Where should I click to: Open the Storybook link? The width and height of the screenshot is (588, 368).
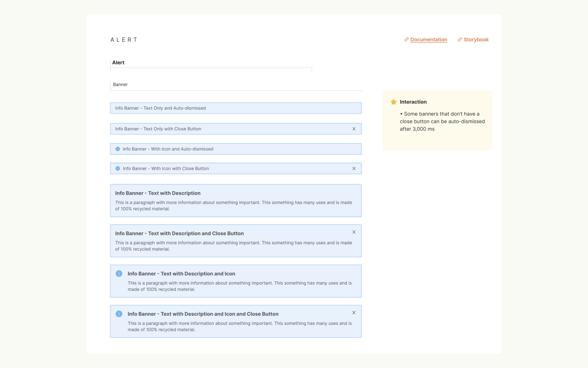pyautogui.click(x=476, y=40)
